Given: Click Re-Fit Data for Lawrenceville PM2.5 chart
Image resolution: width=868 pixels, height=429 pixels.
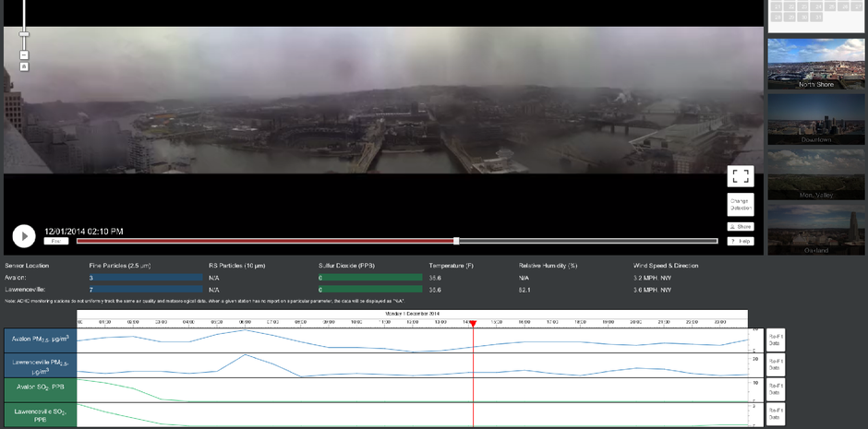Looking at the screenshot, I should pos(776,364).
